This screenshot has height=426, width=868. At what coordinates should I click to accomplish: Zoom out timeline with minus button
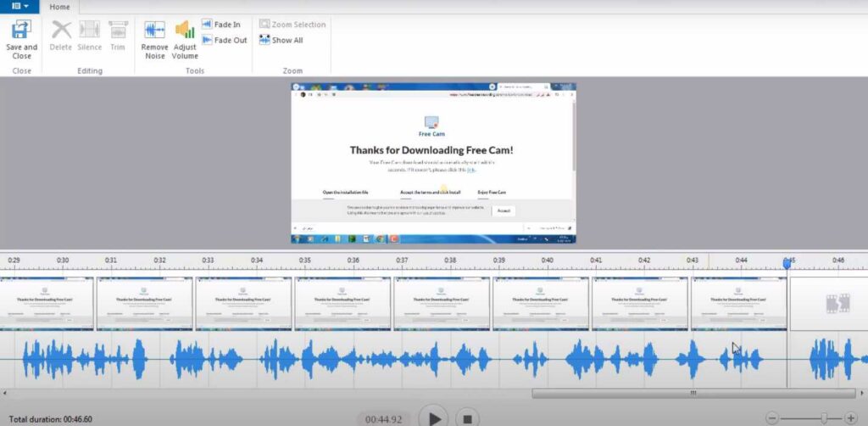point(772,418)
